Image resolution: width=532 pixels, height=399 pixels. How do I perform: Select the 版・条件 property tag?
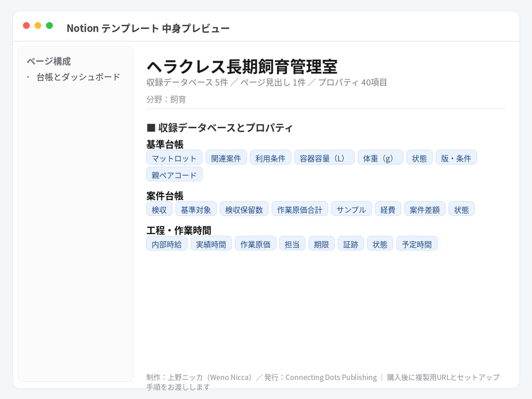tap(456, 157)
